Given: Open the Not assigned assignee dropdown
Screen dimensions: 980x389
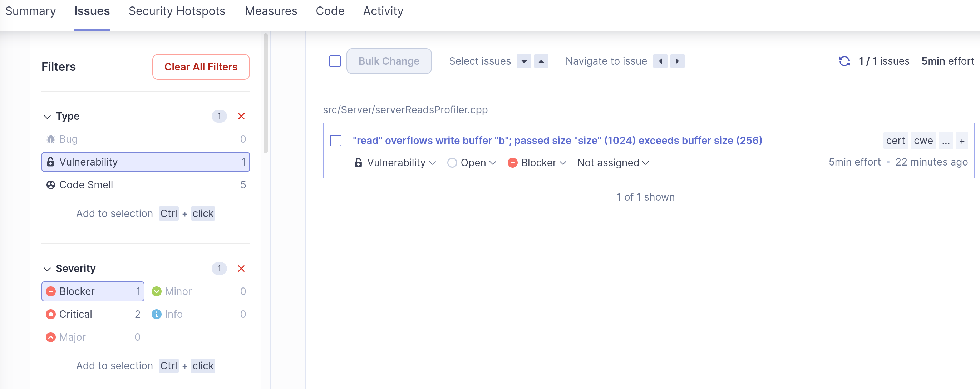Looking at the screenshot, I should [x=612, y=163].
